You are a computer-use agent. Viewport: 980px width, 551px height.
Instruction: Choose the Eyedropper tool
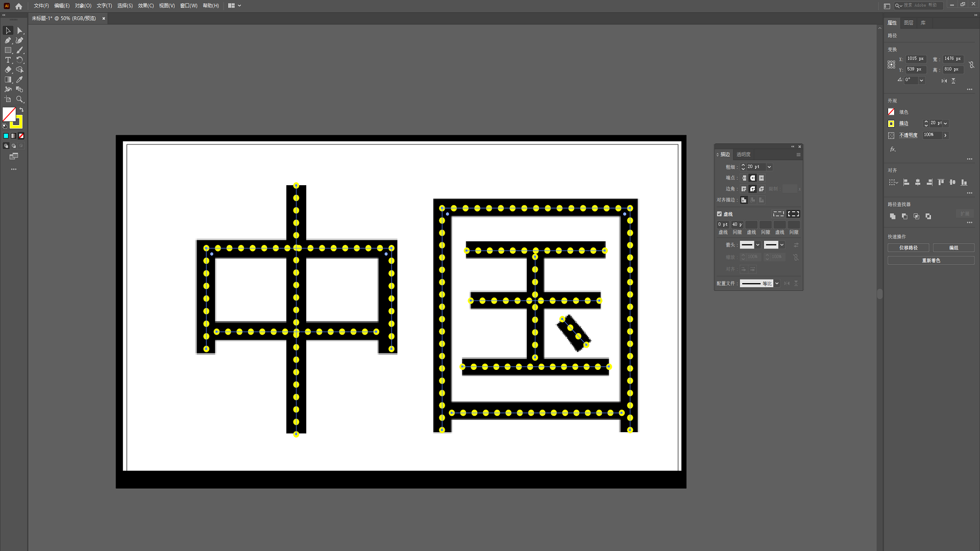(19, 80)
